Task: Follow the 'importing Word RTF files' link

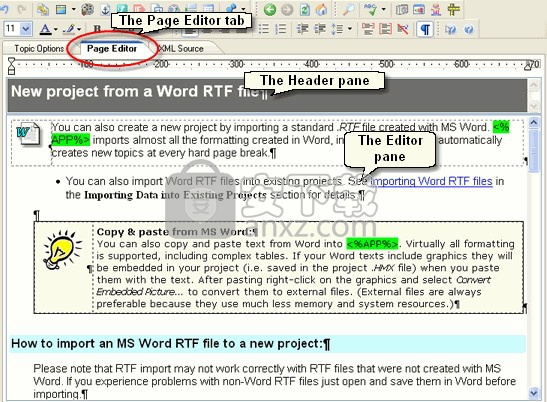Action: pos(431,181)
